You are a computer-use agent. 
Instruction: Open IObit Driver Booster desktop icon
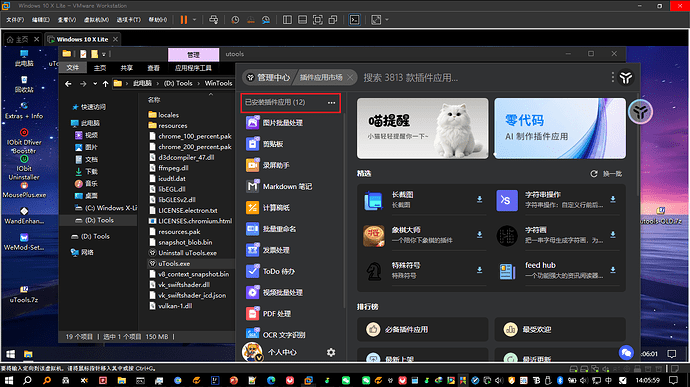pos(24,141)
